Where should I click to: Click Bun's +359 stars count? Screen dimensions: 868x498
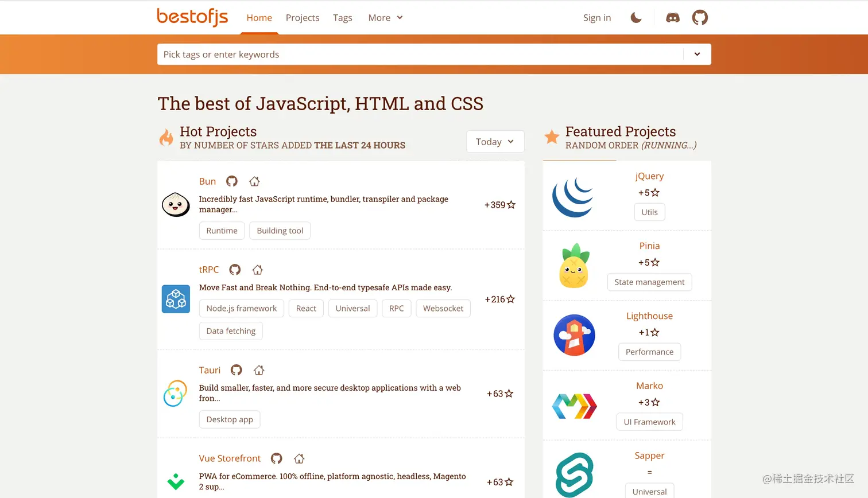(x=500, y=205)
